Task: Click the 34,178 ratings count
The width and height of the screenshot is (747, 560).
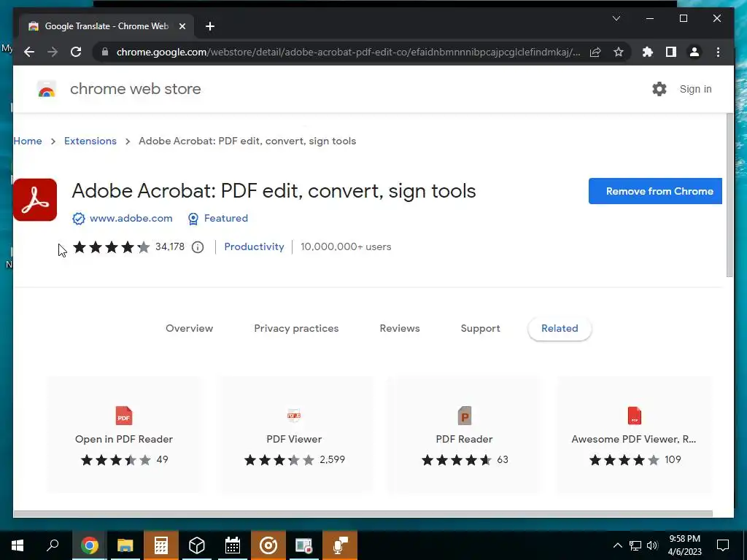Action: (169, 246)
